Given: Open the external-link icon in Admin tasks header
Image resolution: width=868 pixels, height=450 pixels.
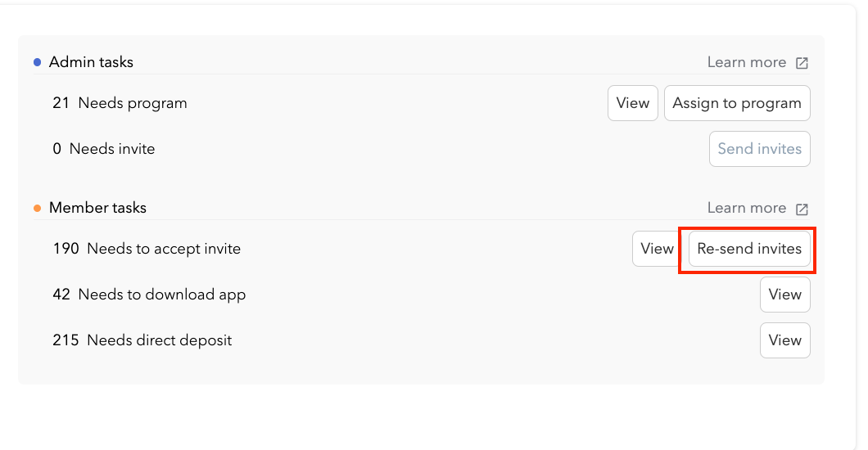Looking at the screenshot, I should pos(802,63).
